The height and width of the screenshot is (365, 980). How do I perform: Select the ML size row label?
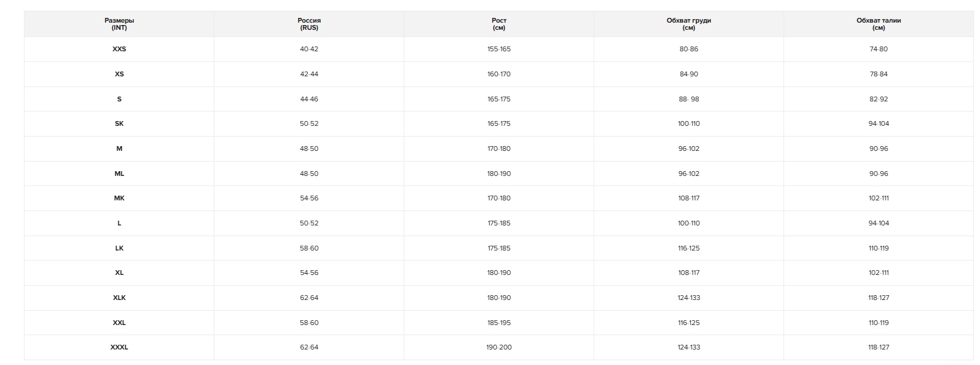click(x=119, y=174)
